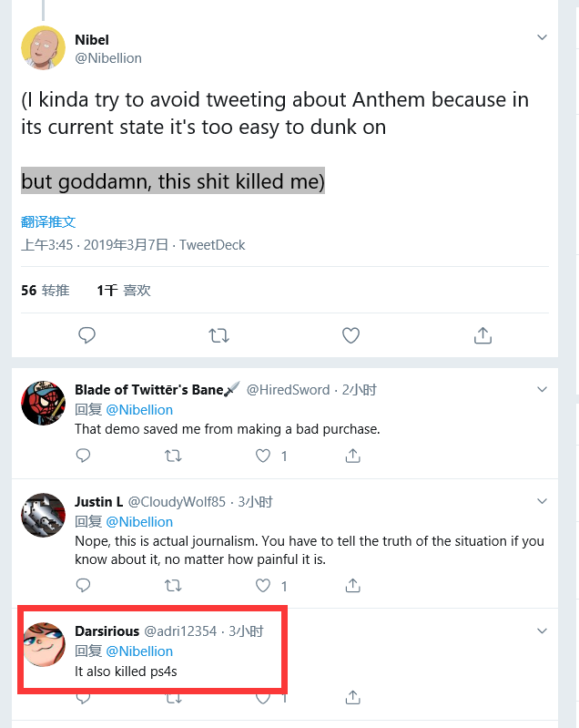Reply to Blade of Twitter's Bane's comment
The image size is (579, 728).
click(83, 455)
